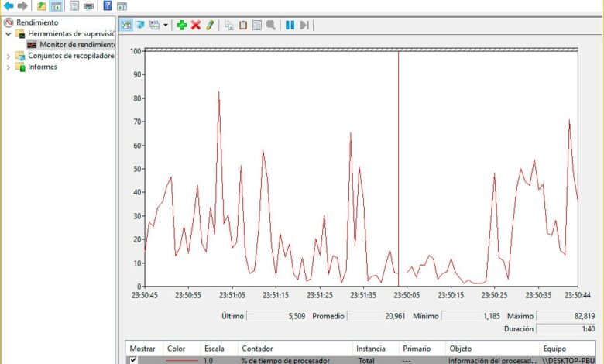The image size is (604, 364).
Task: Click the Duración value field 1:40
Action: [566, 329]
